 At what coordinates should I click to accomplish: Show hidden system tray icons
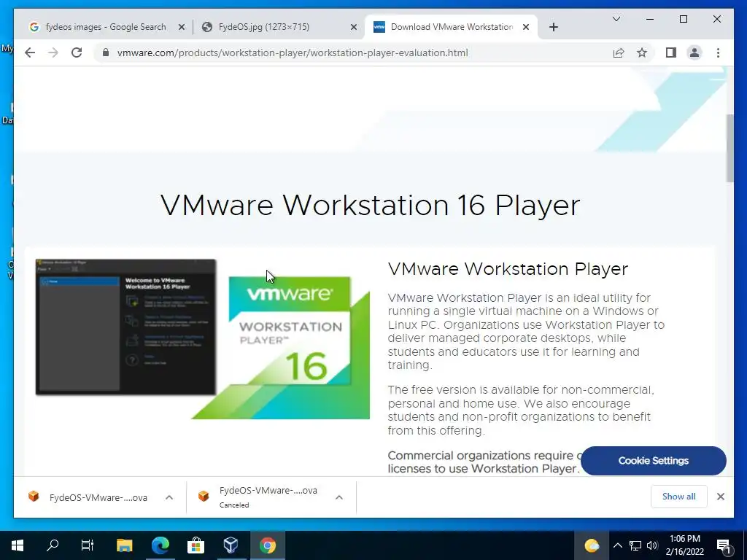coord(617,545)
